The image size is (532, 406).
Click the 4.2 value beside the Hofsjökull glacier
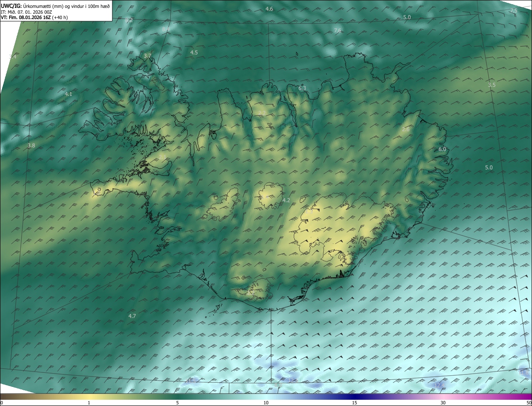[x=286, y=201]
